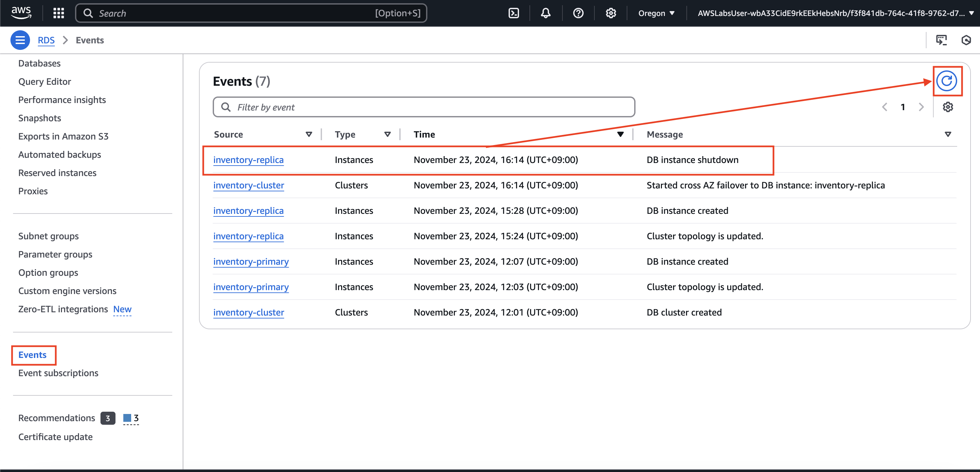This screenshot has height=472, width=980.
Task: Open console settings gear in top bar
Action: pos(611,13)
